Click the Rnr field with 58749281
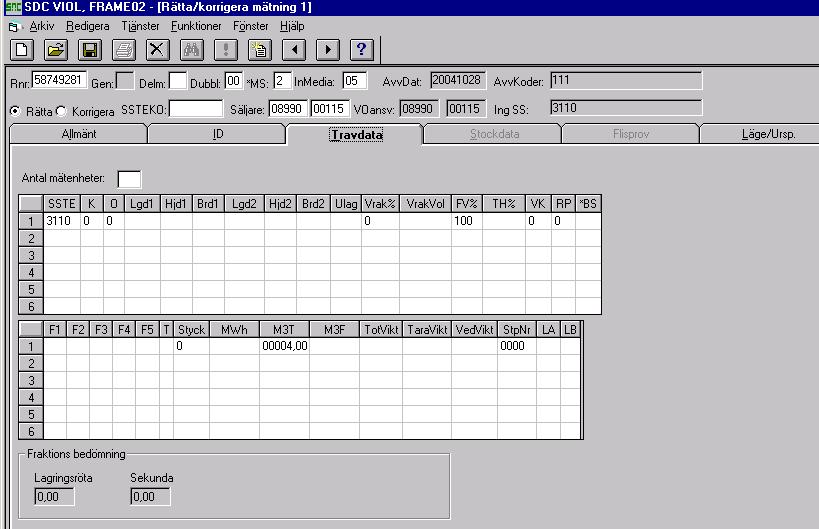 (x=58, y=80)
